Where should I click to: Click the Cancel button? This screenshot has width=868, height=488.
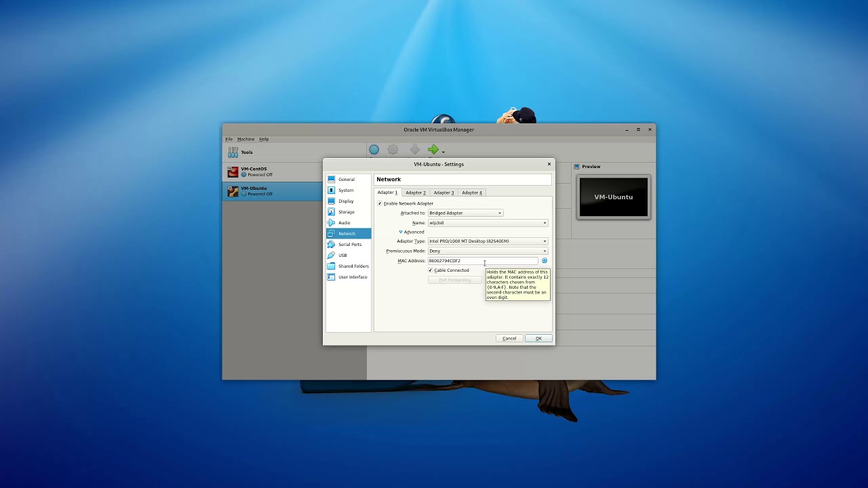[509, 338]
